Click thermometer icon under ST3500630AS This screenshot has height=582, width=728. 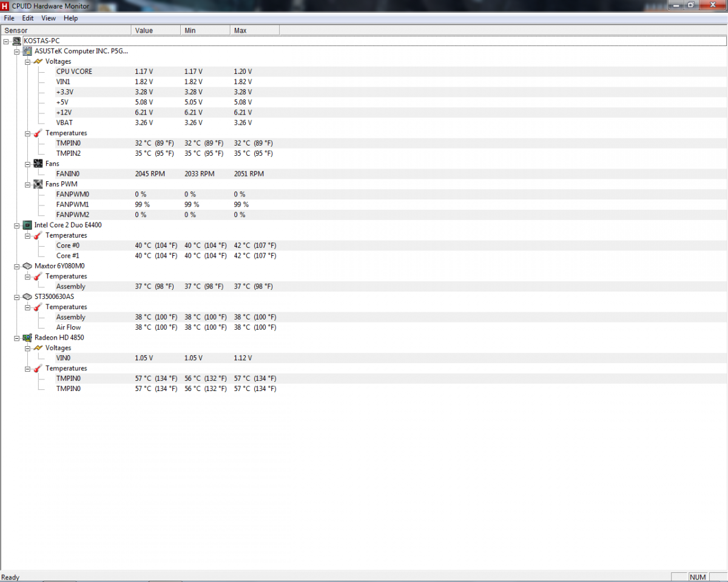click(38, 307)
